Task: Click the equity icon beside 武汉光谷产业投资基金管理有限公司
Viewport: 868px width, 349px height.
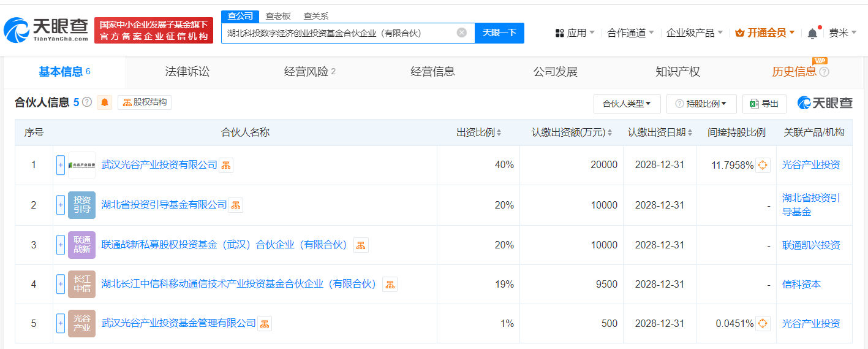Action: point(265,323)
